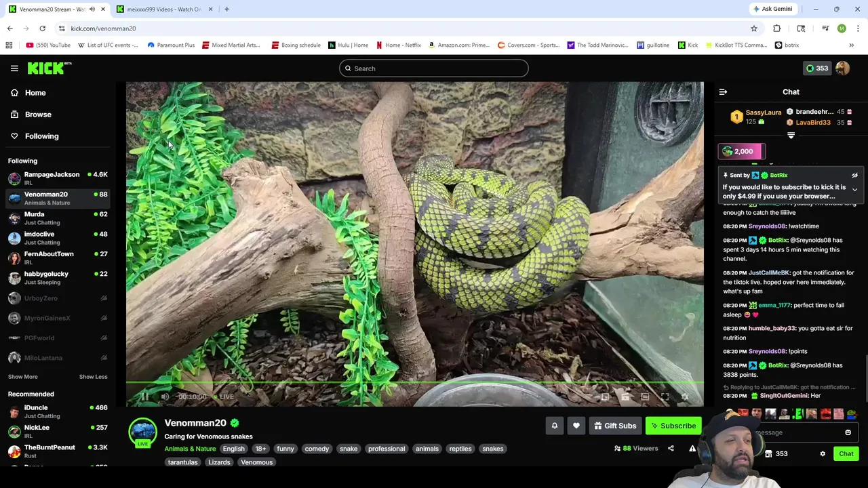Toggle theater mode on the player
The height and width of the screenshot is (488, 868).
[645, 396]
